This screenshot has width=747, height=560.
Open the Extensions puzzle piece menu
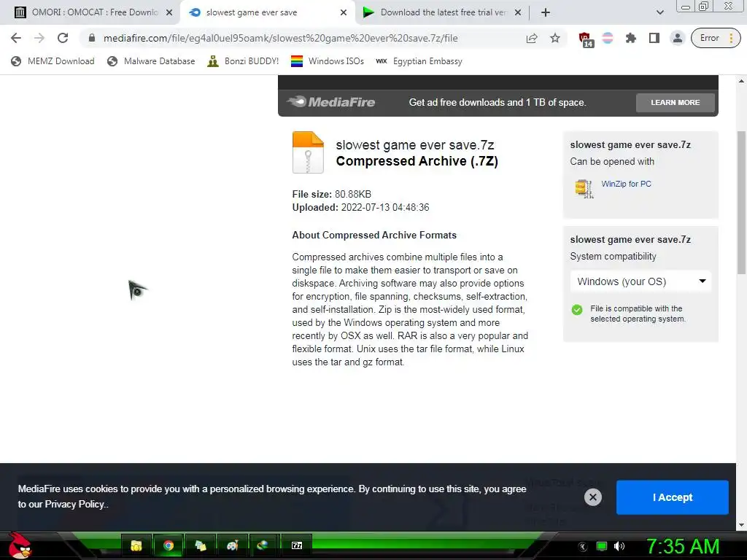(631, 38)
